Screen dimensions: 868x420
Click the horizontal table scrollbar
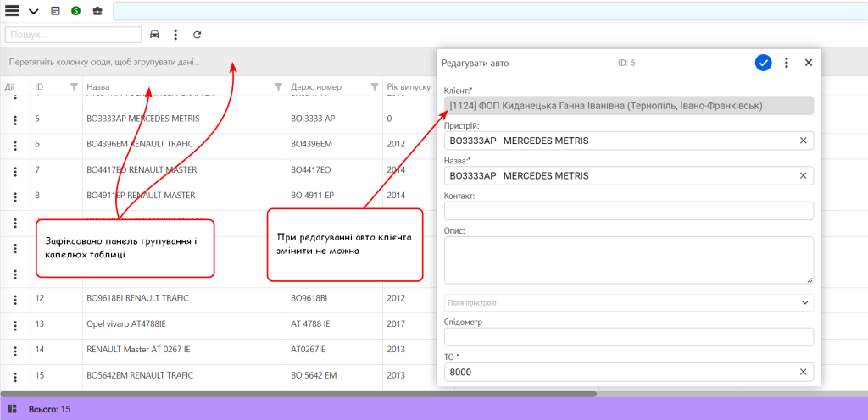coord(299,394)
